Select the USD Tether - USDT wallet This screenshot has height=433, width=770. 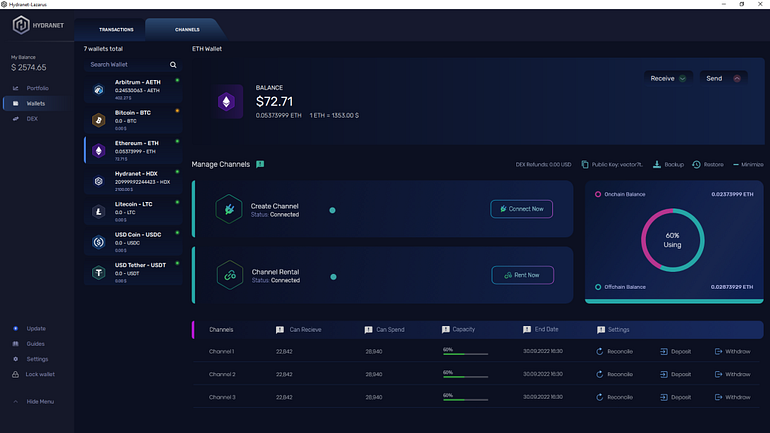pyautogui.click(x=133, y=272)
